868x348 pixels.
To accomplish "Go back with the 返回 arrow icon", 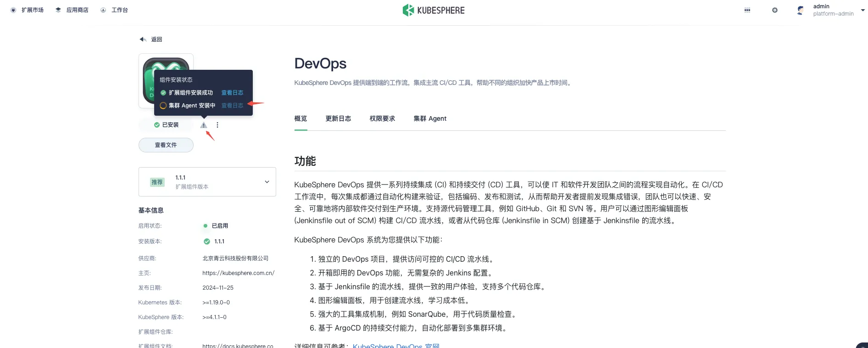I will tap(143, 39).
